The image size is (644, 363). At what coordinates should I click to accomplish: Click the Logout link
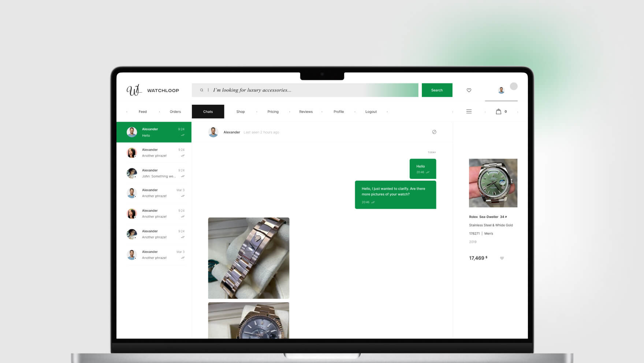point(371,112)
